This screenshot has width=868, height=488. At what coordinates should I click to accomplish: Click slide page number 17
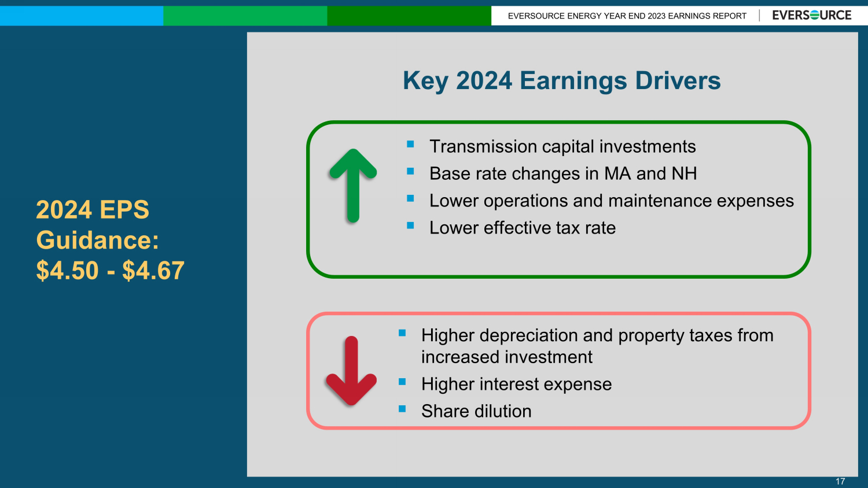(x=840, y=481)
